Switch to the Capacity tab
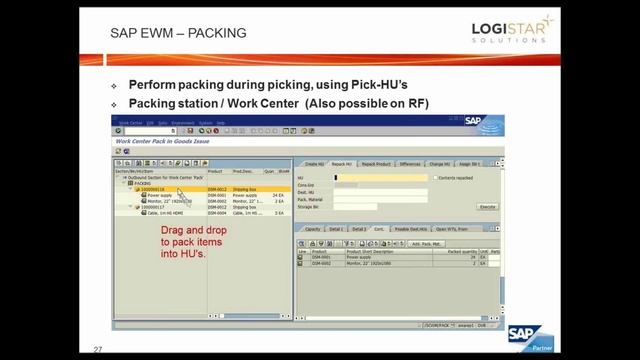 (312, 229)
